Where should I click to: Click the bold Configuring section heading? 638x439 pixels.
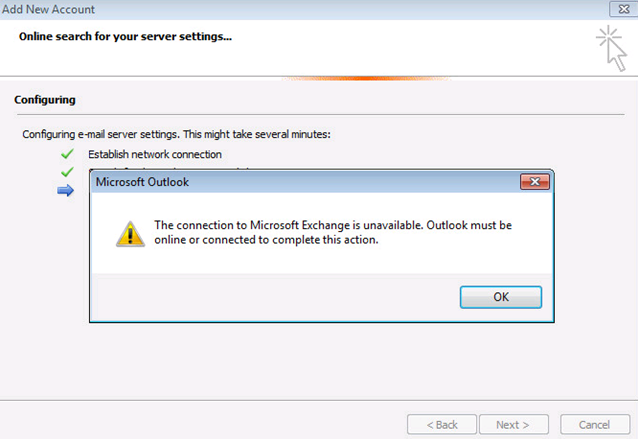(x=45, y=100)
